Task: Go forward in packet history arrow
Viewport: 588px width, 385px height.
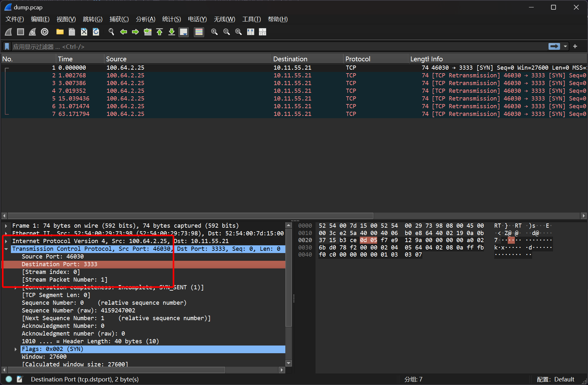Action: pos(135,32)
